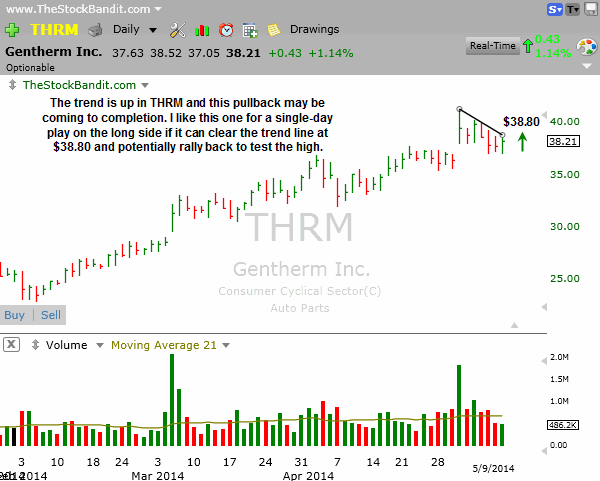The height and width of the screenshot is (481, 600).
Task: Click the green up arrow beside Real-Time
Action: tap(528, 46)
